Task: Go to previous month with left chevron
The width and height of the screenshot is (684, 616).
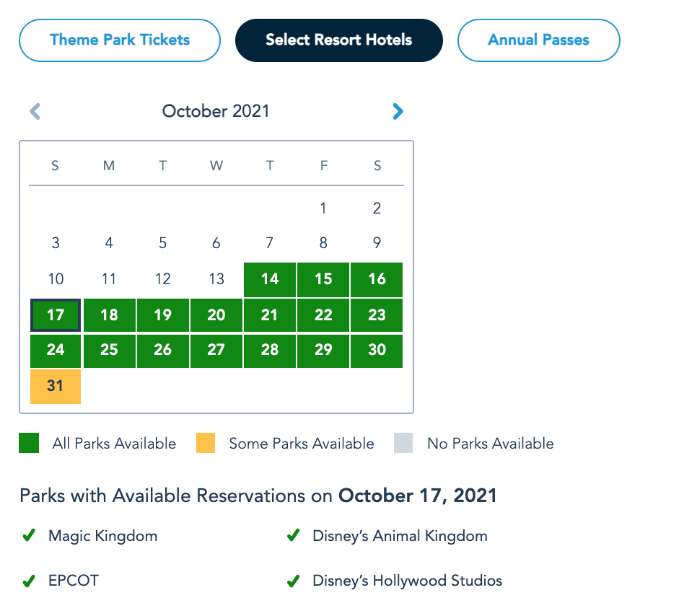Action: 35,111
